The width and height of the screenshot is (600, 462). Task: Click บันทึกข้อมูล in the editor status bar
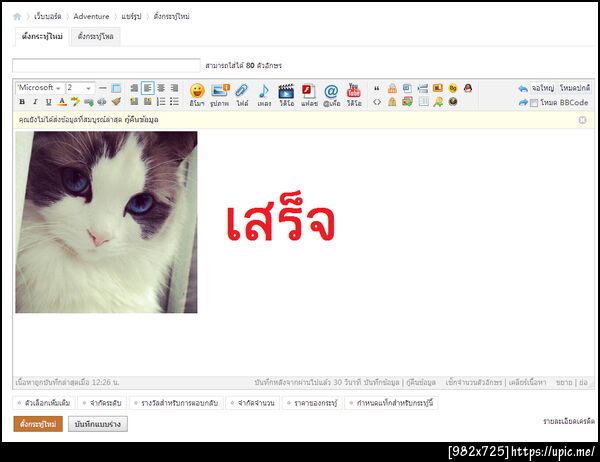pyautogui.click(x=382, y=382)
